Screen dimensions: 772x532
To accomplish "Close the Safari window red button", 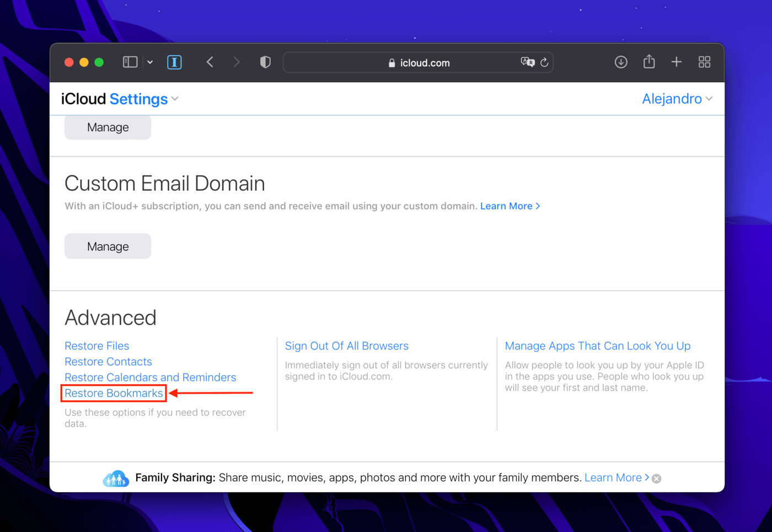I will pyautogui.click(x=69, y=62).
